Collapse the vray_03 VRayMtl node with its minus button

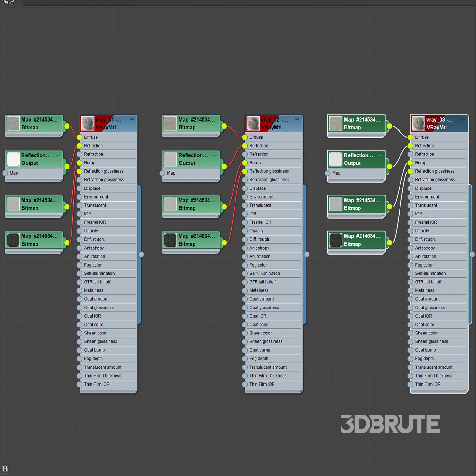(x=462, y=119)
